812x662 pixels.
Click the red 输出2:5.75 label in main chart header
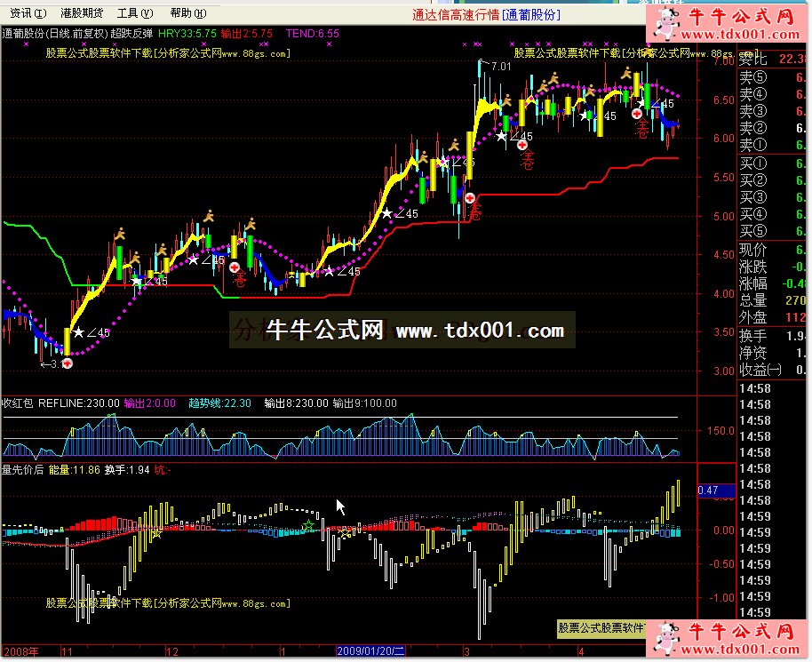tap(246, 34)
